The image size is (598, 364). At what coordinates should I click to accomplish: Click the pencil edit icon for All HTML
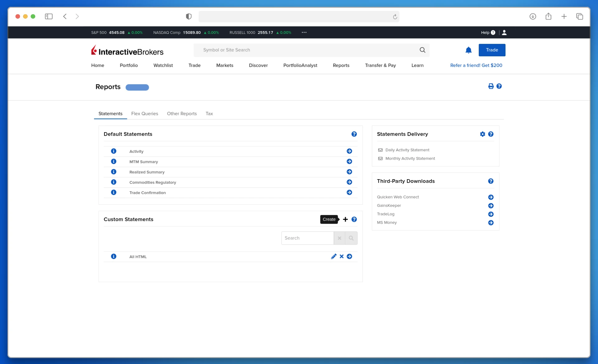pos(334,256)
